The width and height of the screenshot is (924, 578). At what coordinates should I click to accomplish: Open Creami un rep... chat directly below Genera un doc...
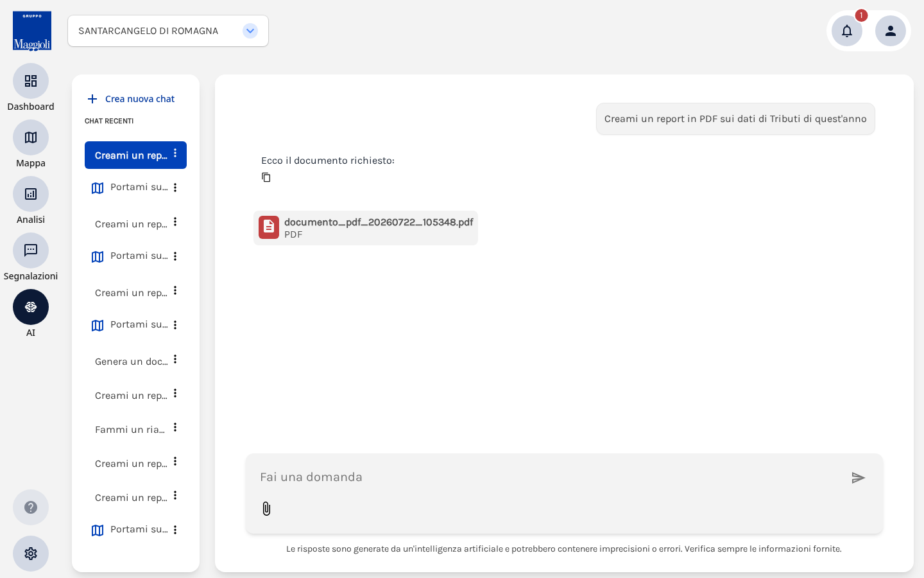point(131,396)
